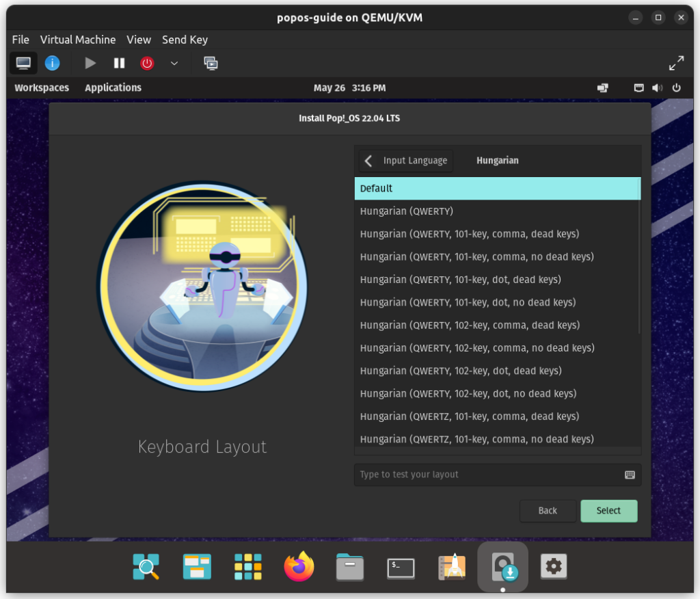Focus the 'Type to test your layout' field
This screenshot has width=700, height=599.
point(498,475)
